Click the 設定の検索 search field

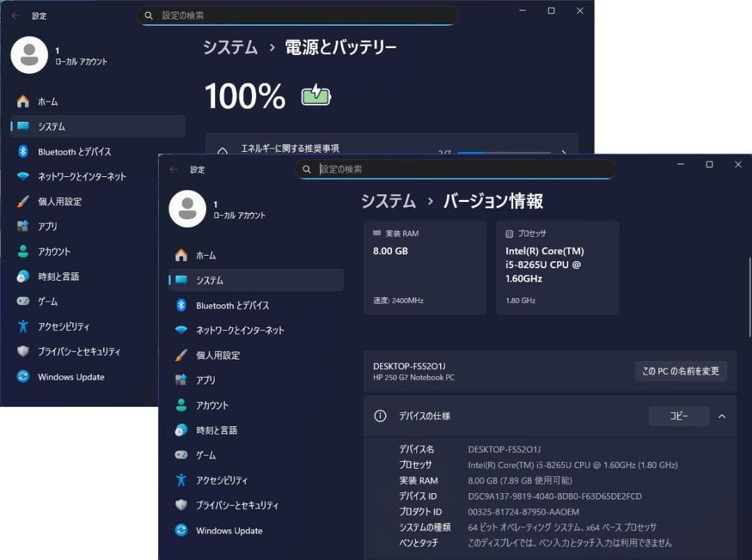[456, 169]
